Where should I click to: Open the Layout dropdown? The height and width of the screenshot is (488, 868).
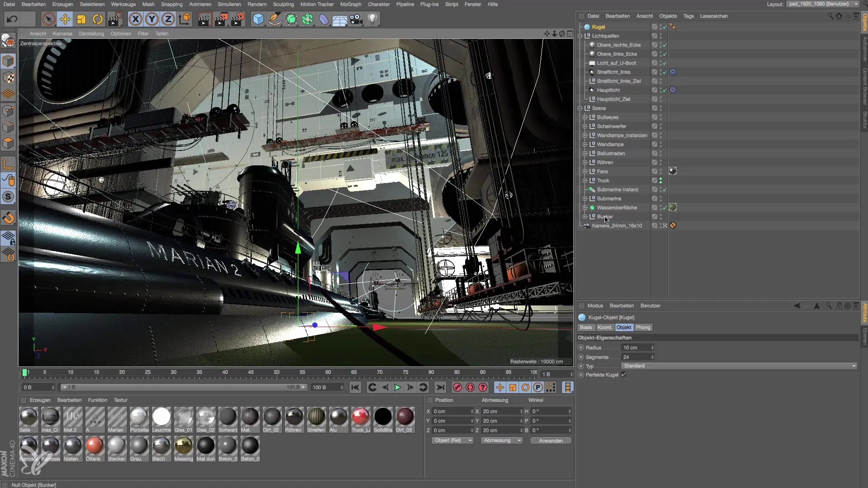click(x=823, y=4)
